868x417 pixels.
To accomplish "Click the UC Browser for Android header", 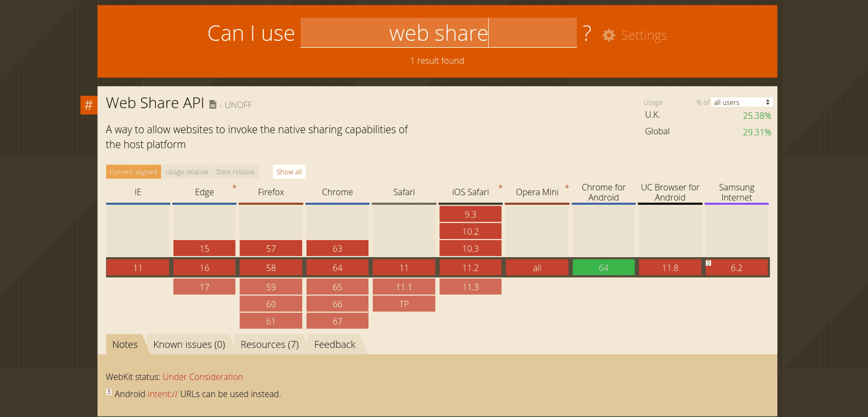I will pyautogui.click(x=670, y=192).
